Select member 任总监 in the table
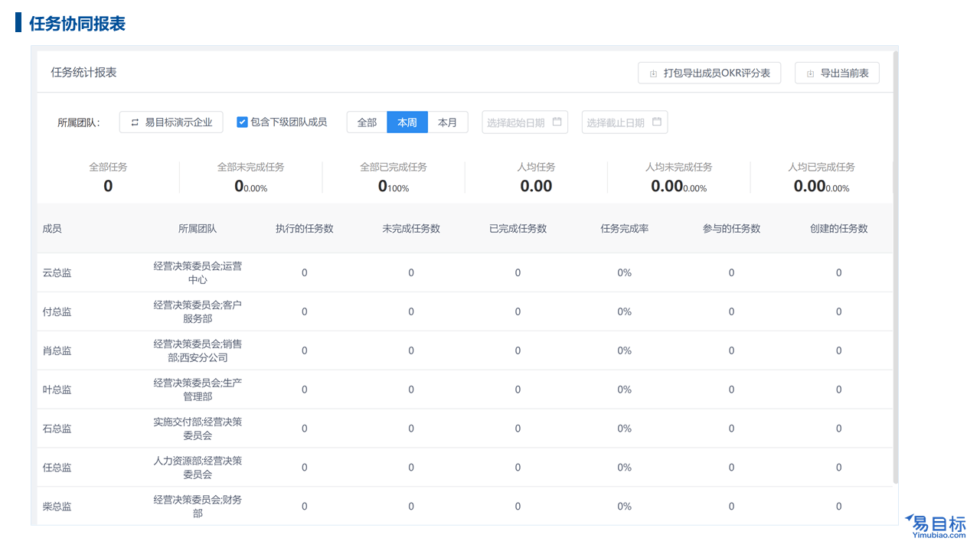 (x=57, y=468)
